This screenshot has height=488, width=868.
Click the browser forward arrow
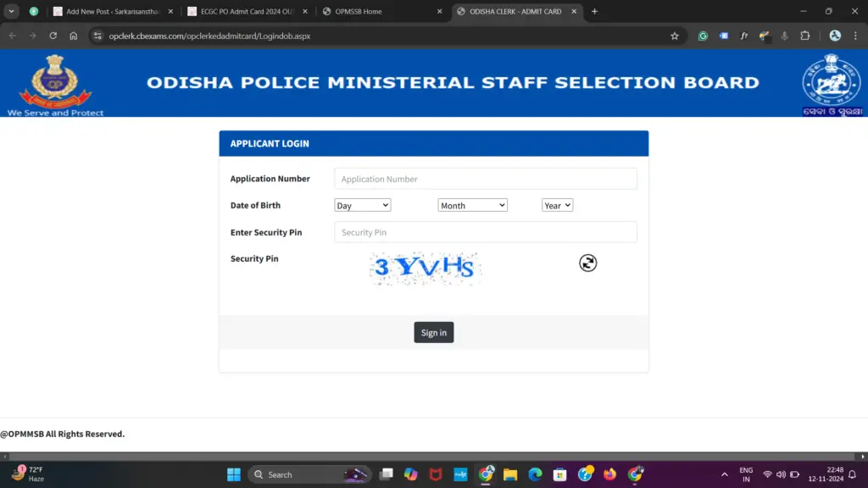(33, 36)
